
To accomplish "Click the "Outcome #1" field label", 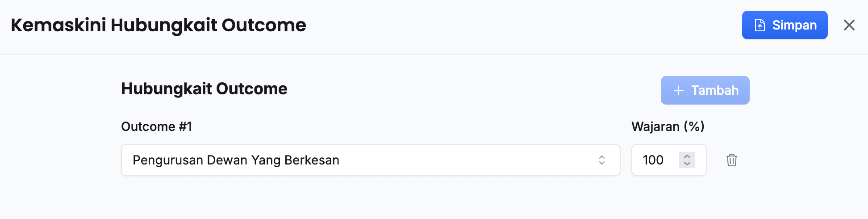I will click(x=156, y=126).
